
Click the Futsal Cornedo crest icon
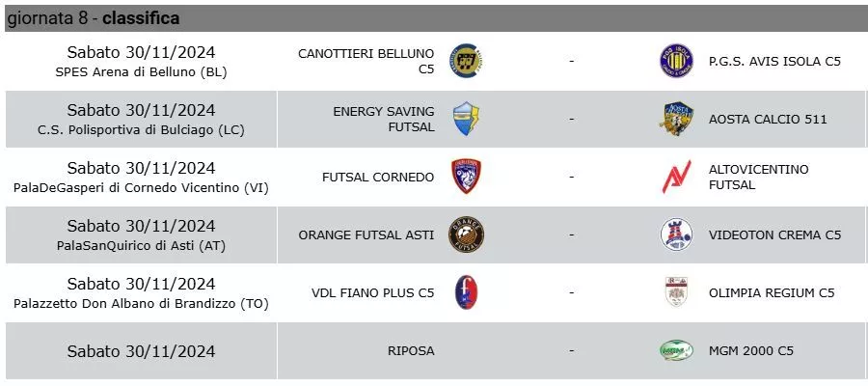[466, 177]
